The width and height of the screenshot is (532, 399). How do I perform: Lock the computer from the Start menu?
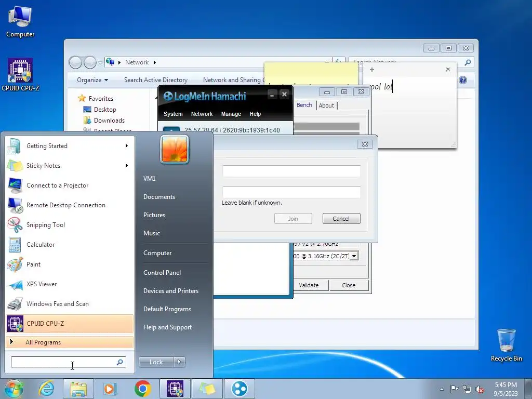(x=156, y=362)
